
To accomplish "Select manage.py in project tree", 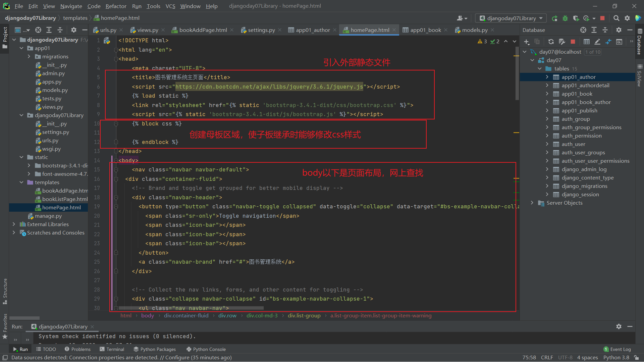I will coord(48,216).
